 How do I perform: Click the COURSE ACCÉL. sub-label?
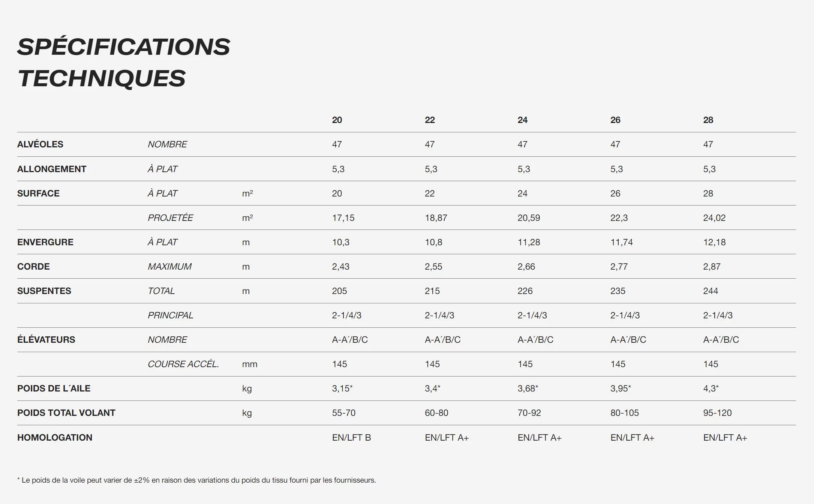(x=183, y=364)
